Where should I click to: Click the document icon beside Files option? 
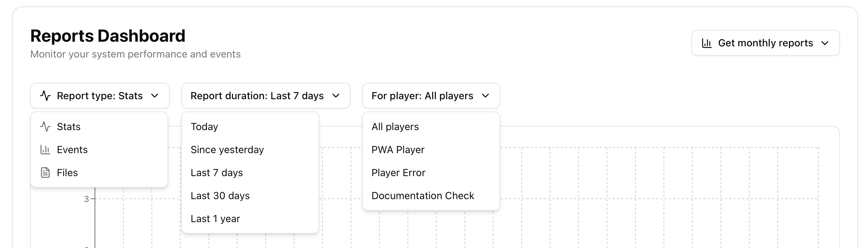tap(45, 173)
